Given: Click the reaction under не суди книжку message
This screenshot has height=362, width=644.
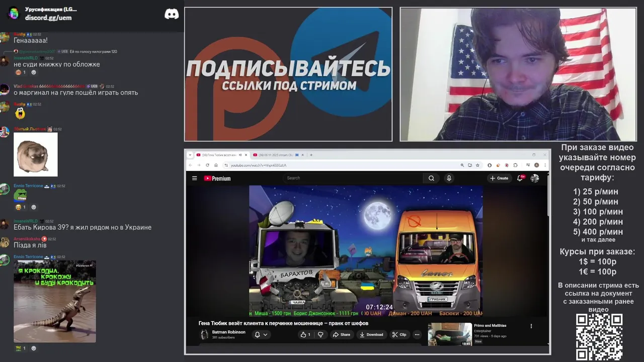Looking at the screenshot, I should pos(21,72).
